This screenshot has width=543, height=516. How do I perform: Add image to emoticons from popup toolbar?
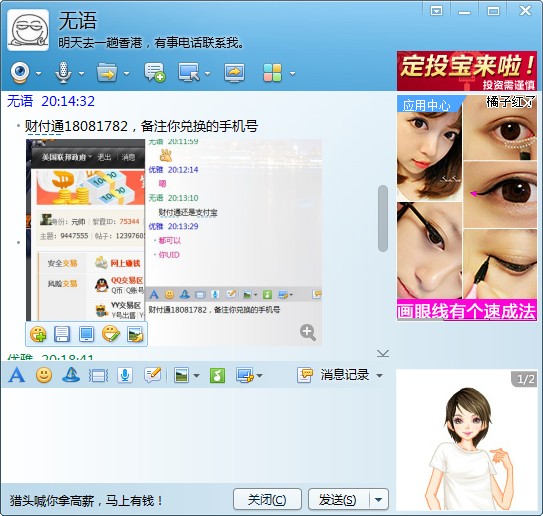coord(38,334)
